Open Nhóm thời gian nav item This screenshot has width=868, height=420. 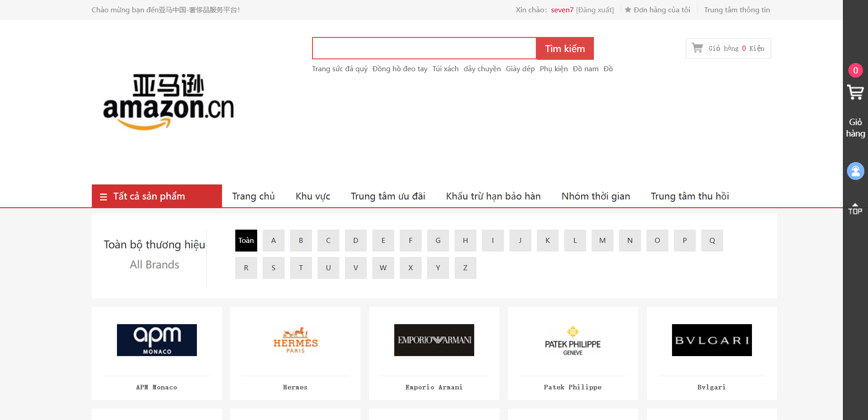click(596, 196)
